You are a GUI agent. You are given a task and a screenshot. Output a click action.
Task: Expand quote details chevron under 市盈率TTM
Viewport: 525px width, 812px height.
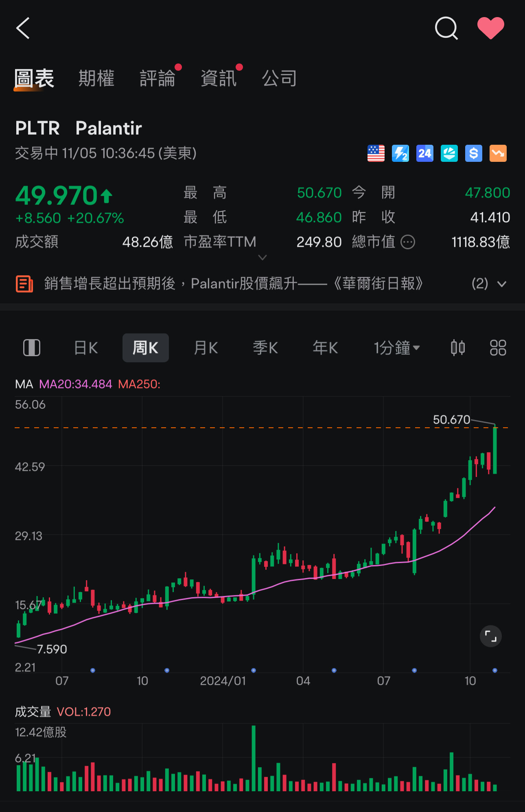pyautogui.click(x=262, y=257)
